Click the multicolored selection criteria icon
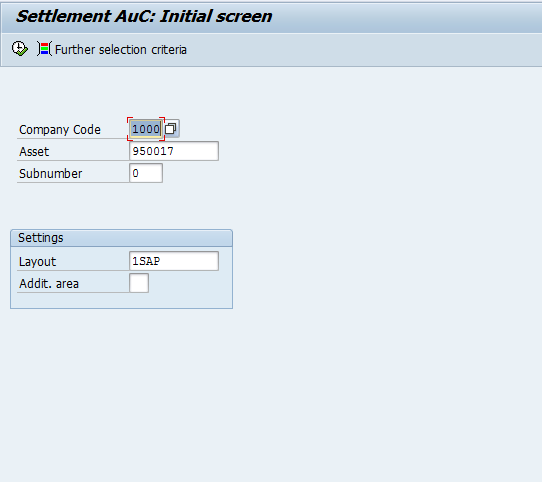 click(x=44, y=49)
